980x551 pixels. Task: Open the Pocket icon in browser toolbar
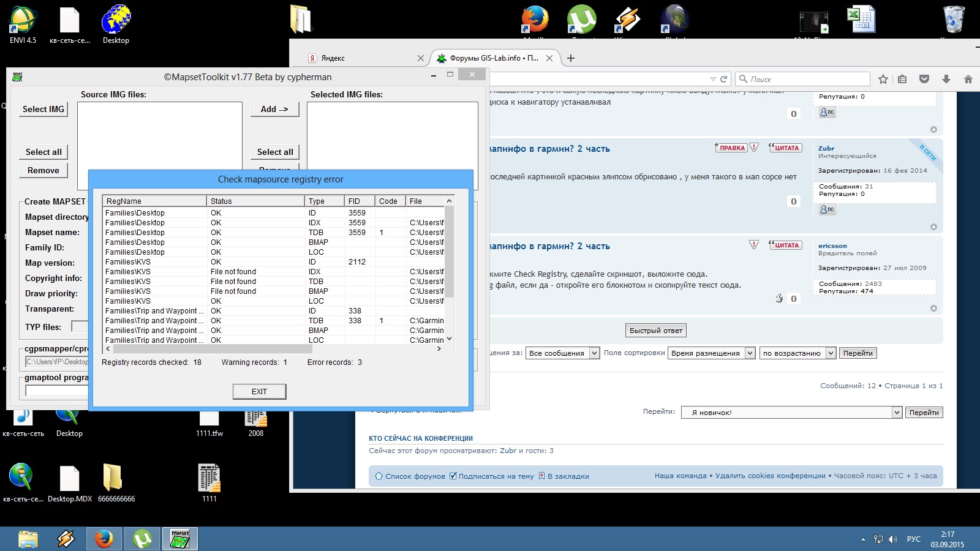[x=924, y=79]
